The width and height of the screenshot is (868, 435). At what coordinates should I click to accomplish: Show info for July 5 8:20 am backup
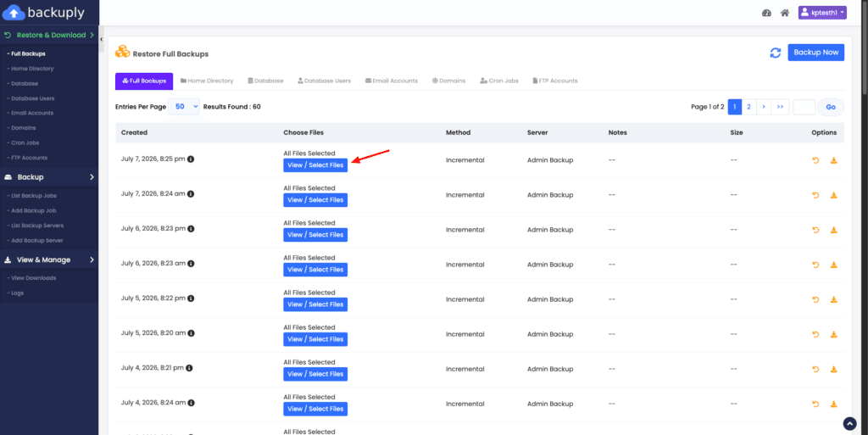point(191,333)
